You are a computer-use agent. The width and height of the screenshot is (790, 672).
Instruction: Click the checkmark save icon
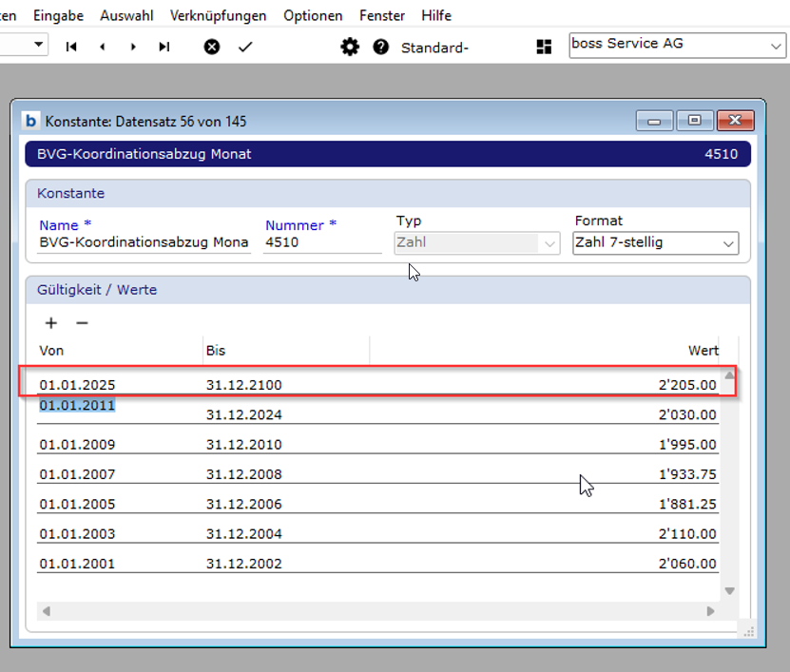245,47
